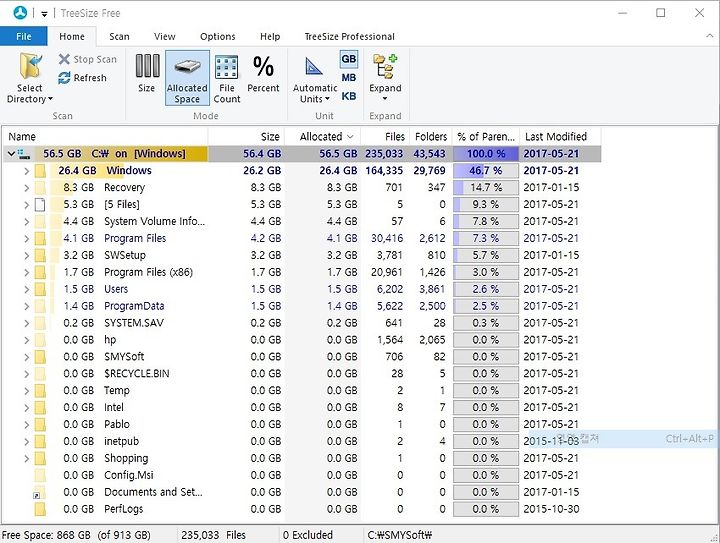
Task: Select the Pablo folder row
Action: point(302,425)
